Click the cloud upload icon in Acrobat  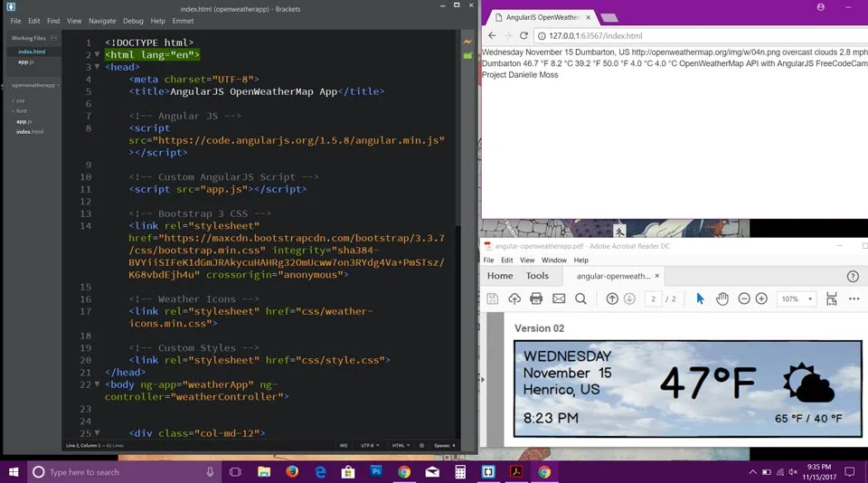click(514, 298)
